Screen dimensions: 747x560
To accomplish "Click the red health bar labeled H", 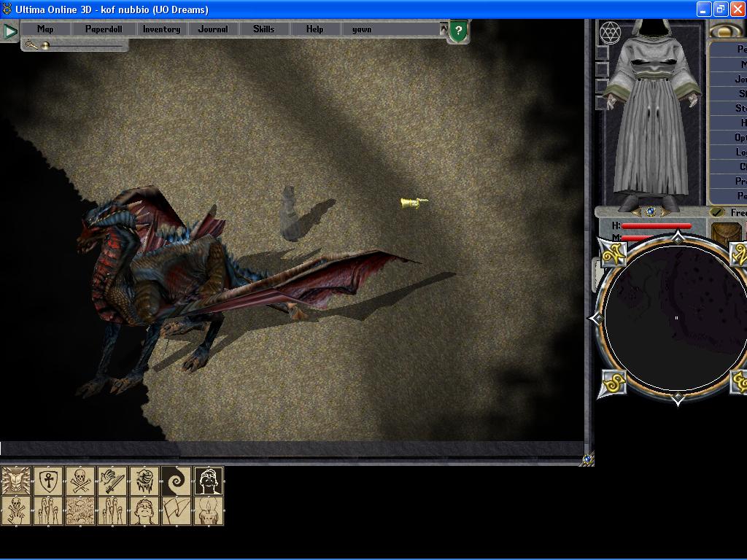I will [x=656, y=226].
